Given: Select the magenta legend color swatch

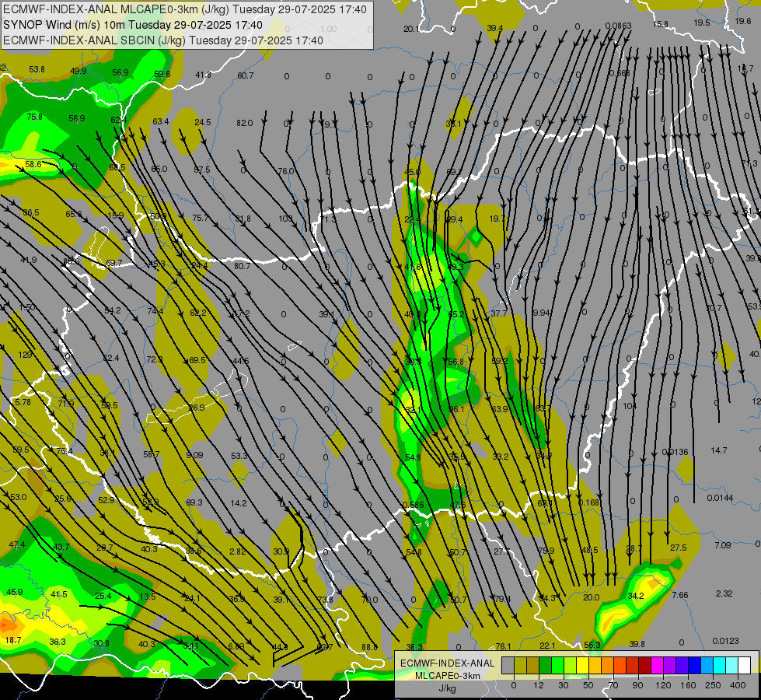Looking at the screenshot, I should [x=657, y=665].
